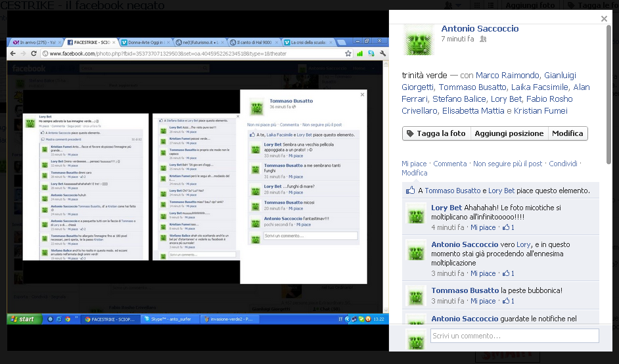
Task: Open Antonio Saccoccio's name on the 'guardate le notifiche' comment
Action: tap(465, 319)
